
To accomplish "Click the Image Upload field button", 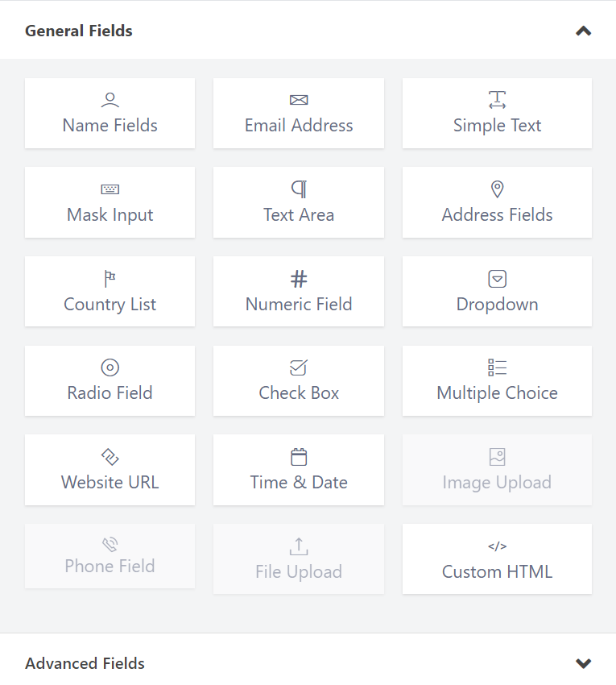I will click(x=497, y=470).
